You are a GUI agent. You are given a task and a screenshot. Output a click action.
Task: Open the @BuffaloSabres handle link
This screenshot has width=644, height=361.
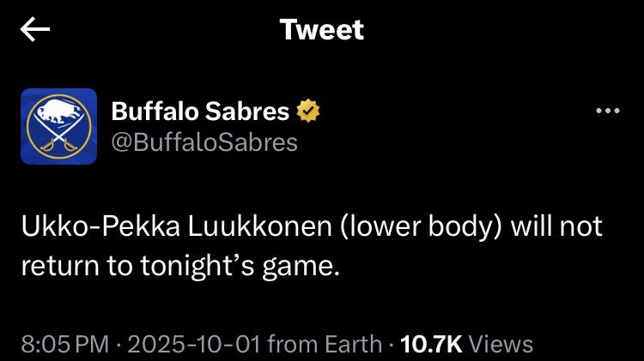pyautogui.click(x=204, y=141)
